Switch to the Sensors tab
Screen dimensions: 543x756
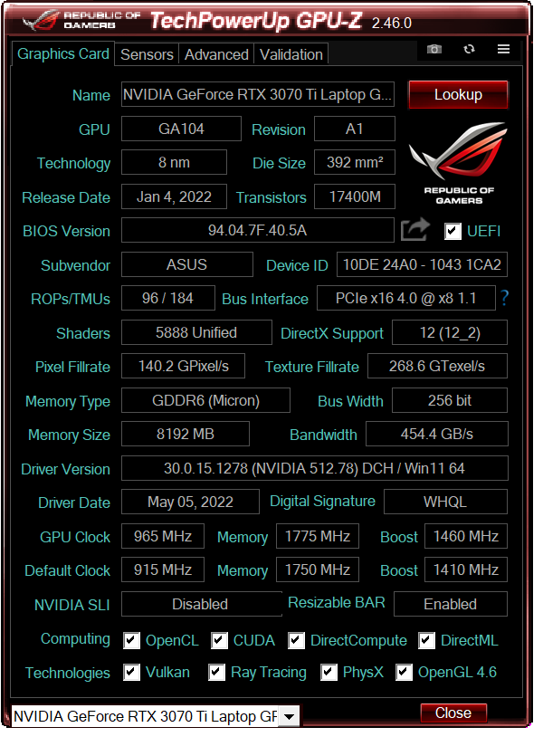point(147,54)
